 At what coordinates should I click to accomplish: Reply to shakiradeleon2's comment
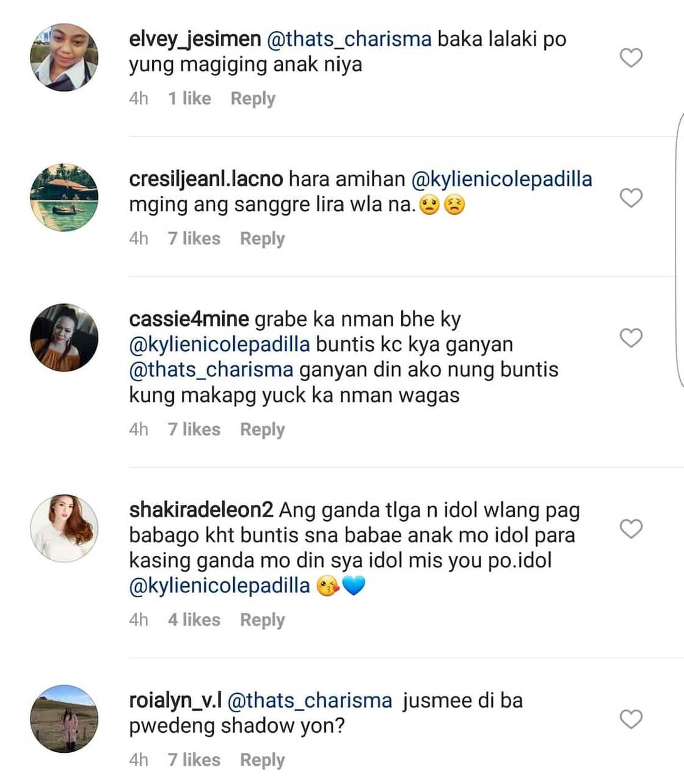click(262, 620)
